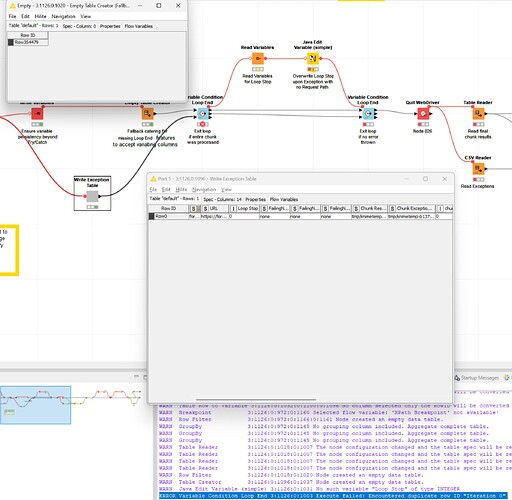Close the Write Exception Table window

pyautogui.click(x=444, y=179)
